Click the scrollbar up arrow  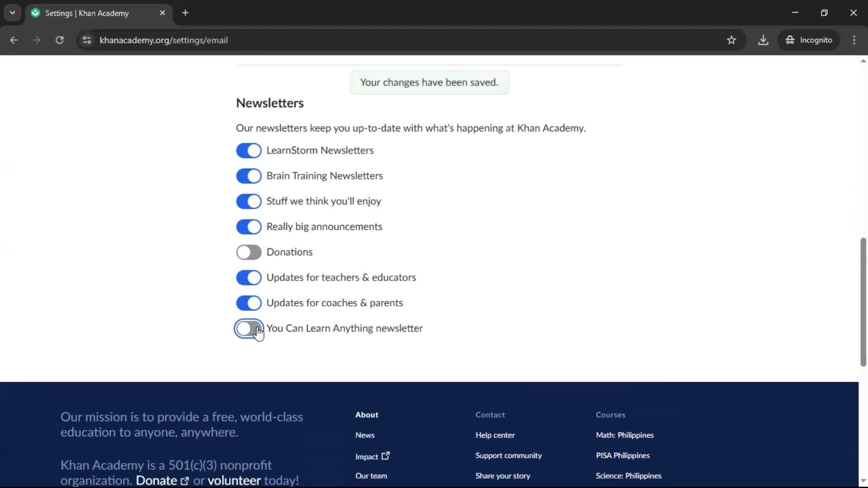tap(863, 61)
